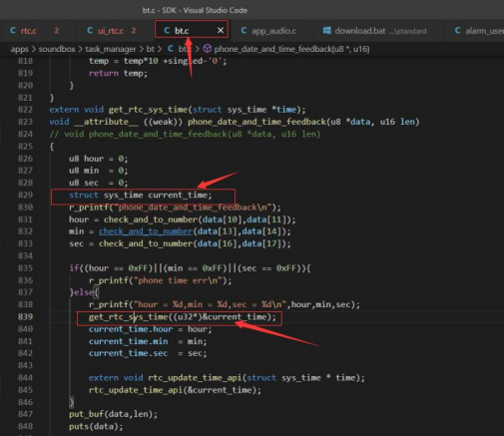Click "extern void get_rtc_sys_time" declaration on line 822
Viewport: 504px width, 436px height.
pos(178,110)
